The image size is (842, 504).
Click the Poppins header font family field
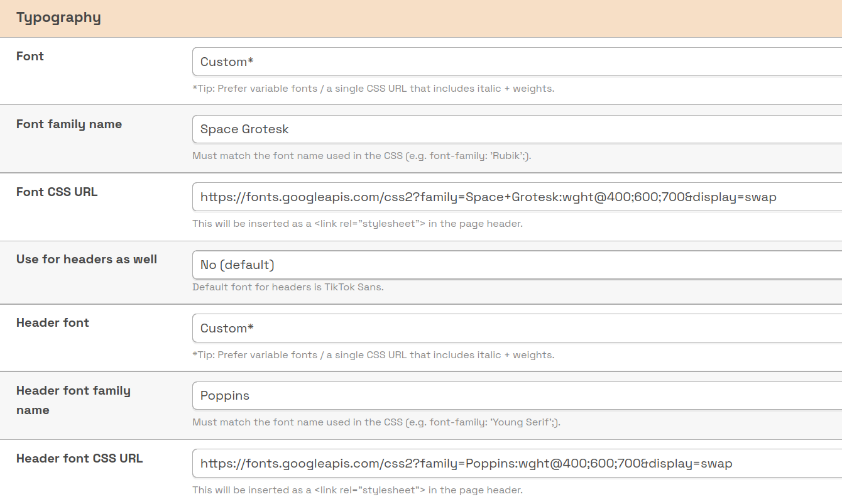(515, 396)
